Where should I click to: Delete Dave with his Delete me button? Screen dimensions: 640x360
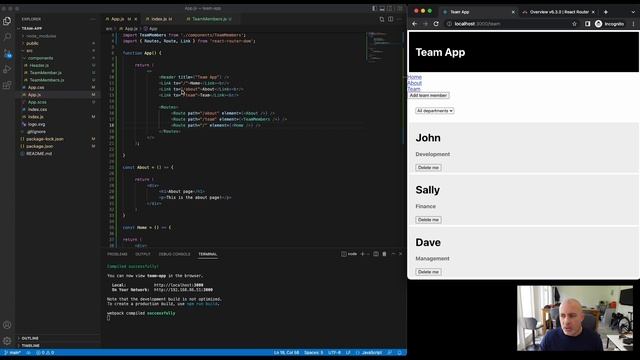tap(428, 272)
